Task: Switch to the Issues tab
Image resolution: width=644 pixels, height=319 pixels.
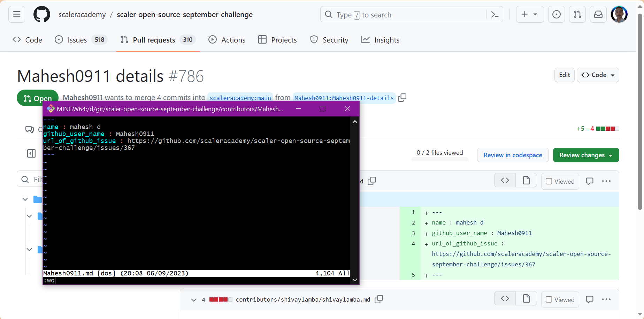Action: (x=77, y=40)
